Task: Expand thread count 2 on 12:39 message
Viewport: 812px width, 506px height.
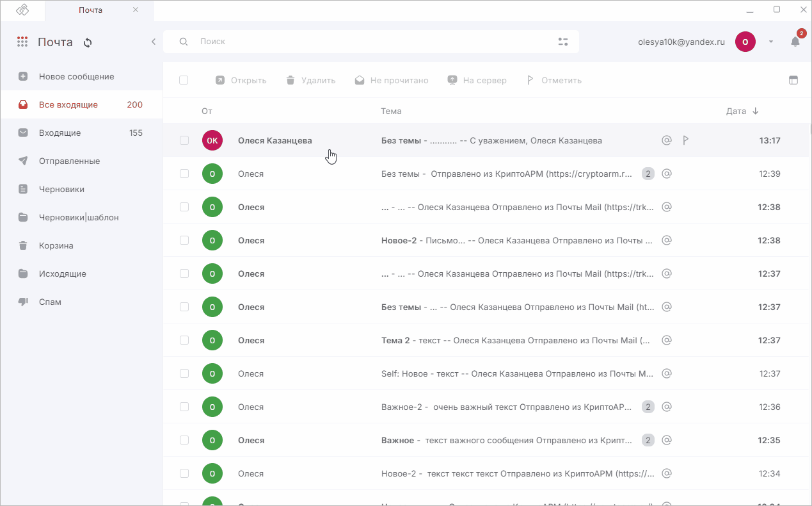Action: 648,174
